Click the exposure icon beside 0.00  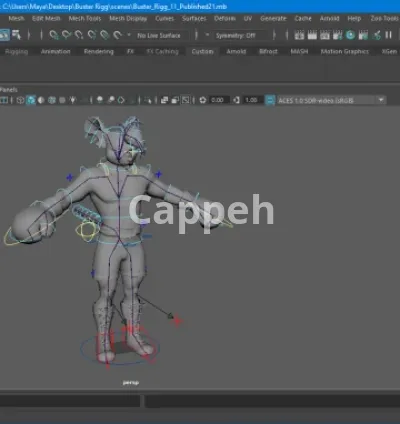(x=203, y=100)
